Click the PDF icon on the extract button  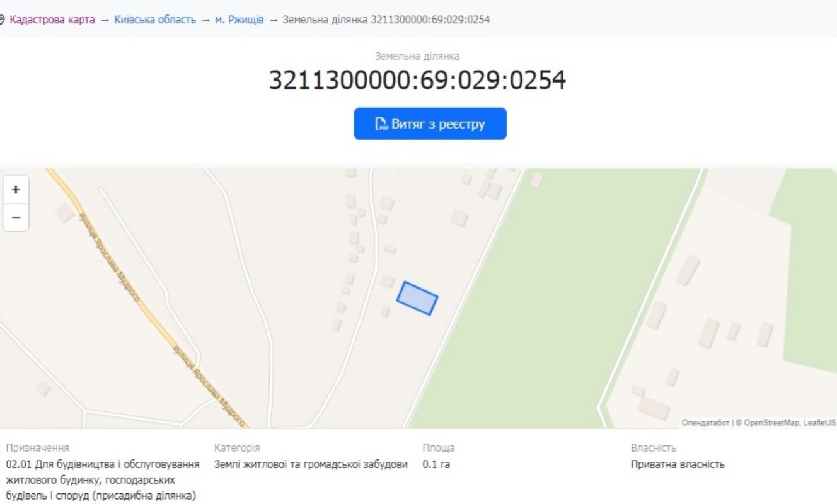[x=381, y=124]
